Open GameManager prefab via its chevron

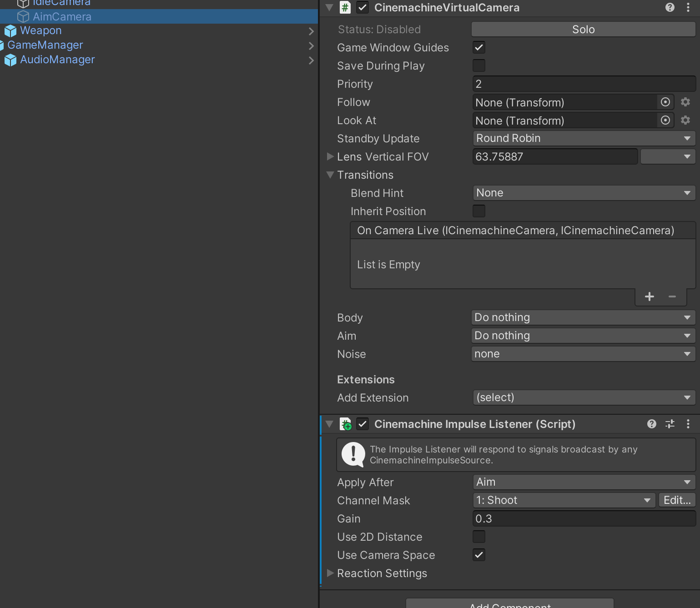(311, 45)
